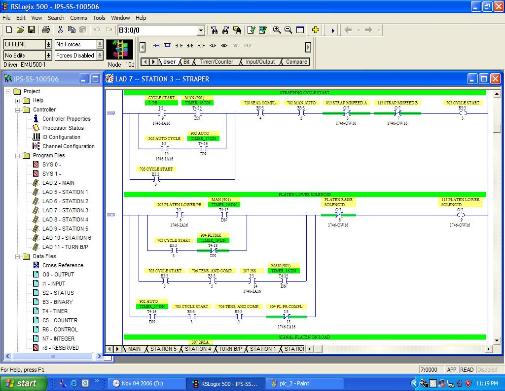Switch to the MAIN ladder tab
The image size is (505, 391).
(x=135, y=349)
